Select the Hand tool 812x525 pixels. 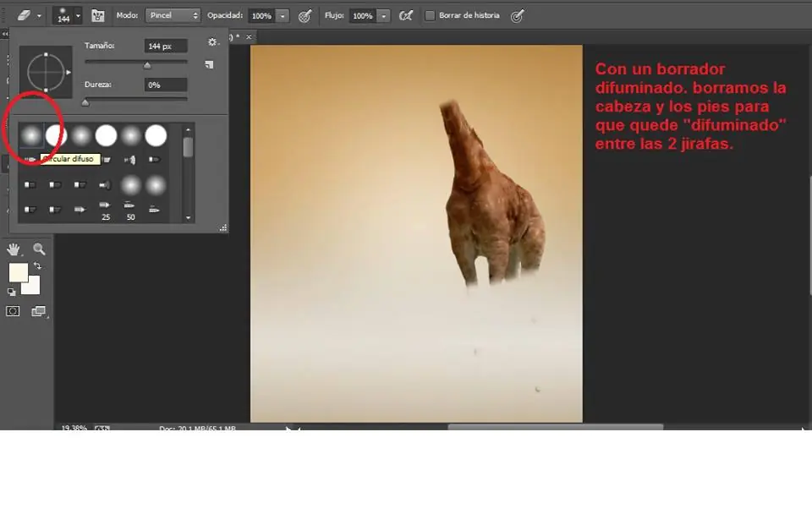(14, 249)
